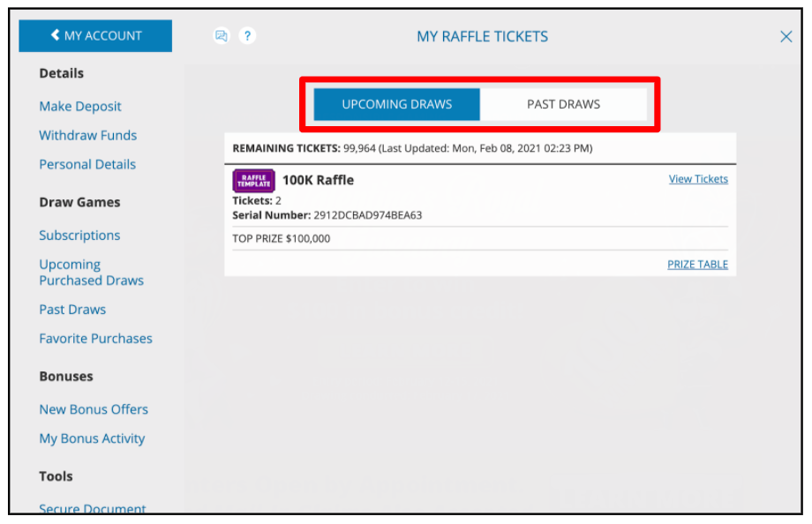Screen dimensions: 812x524
Task: Switch to the Past Draws tab
Action: click(x=563, y=104)
